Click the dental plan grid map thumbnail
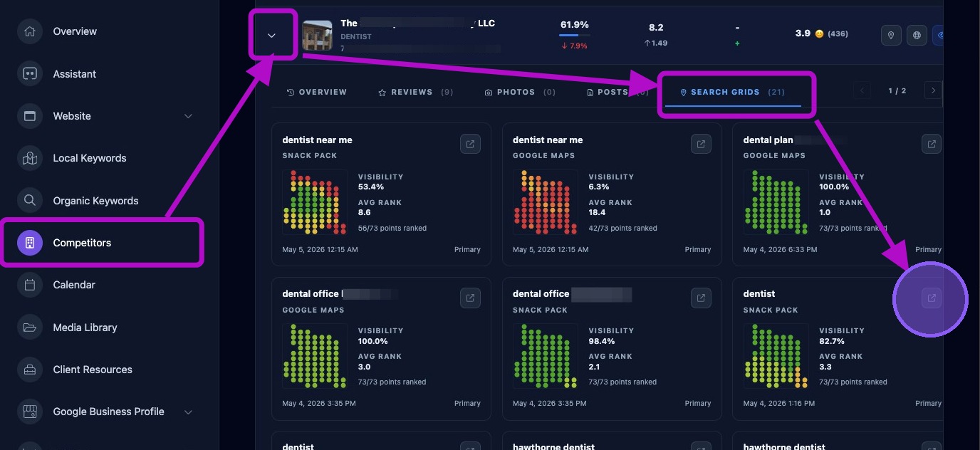Screen dimensions: 980x450 pos(776,202)
